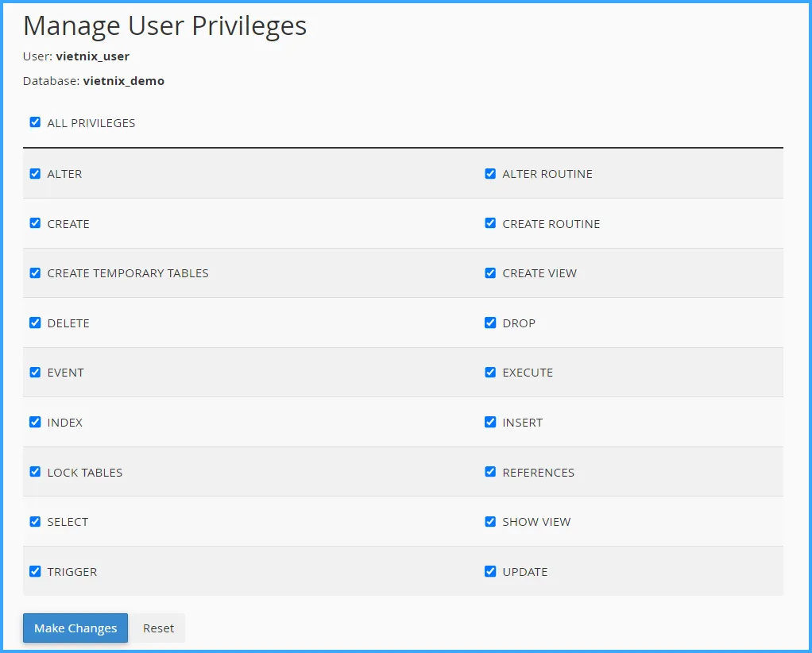Click the Make Changes button
This screenshot has height=653, width=812.
75,628
